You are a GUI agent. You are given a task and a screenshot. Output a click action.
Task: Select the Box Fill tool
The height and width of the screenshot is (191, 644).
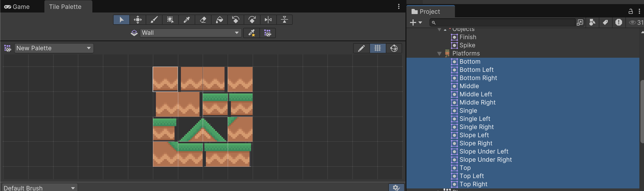[x=170, y=20]
